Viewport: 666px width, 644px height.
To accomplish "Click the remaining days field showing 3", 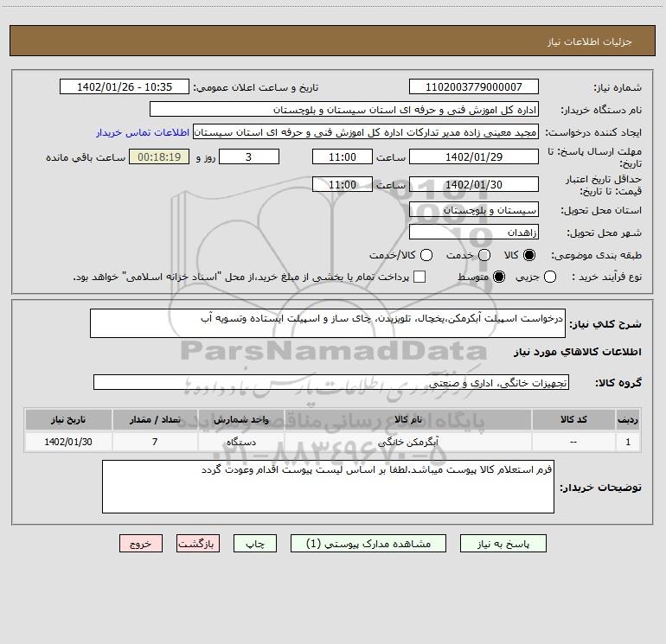I will 249,156.
